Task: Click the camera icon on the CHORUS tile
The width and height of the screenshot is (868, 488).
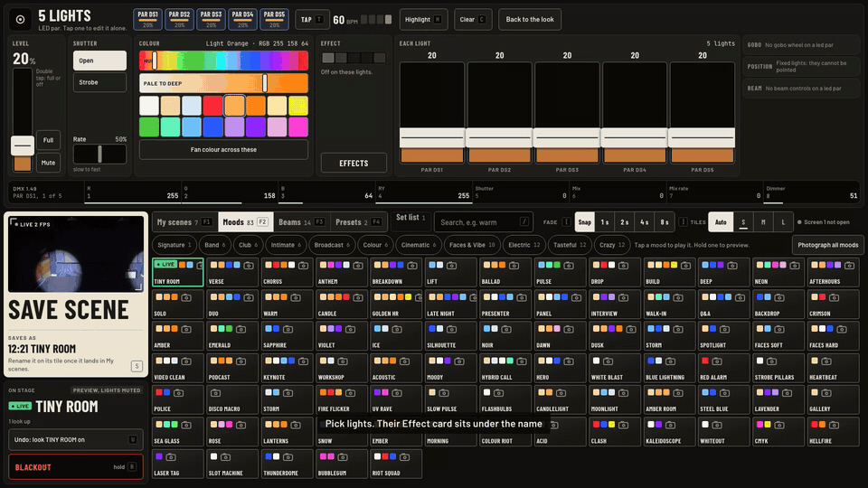Action: 303,266
